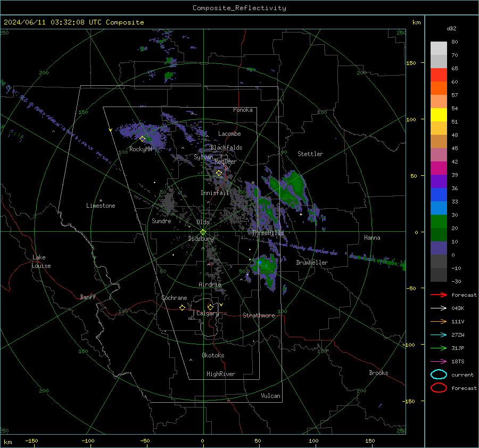
Task: Click the yellow diamond marker above Calgary label
Action: coord(210,307)
